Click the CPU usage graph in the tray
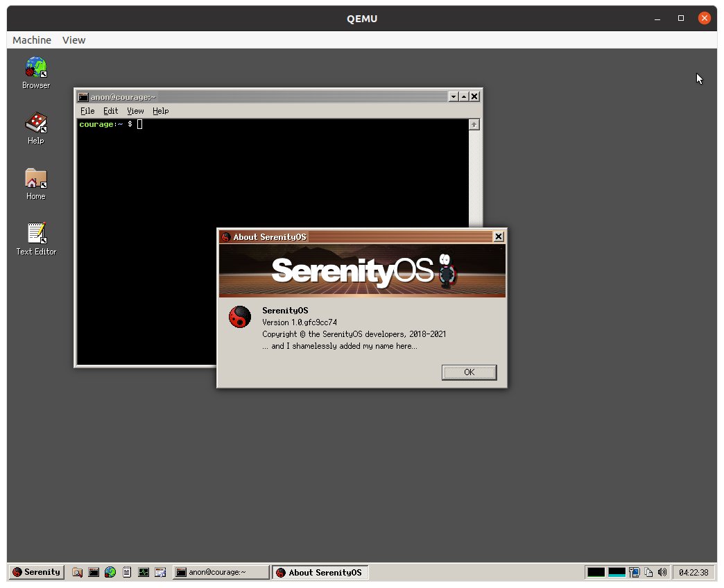This screenshot has height=588, width=724. pos(595,572)
